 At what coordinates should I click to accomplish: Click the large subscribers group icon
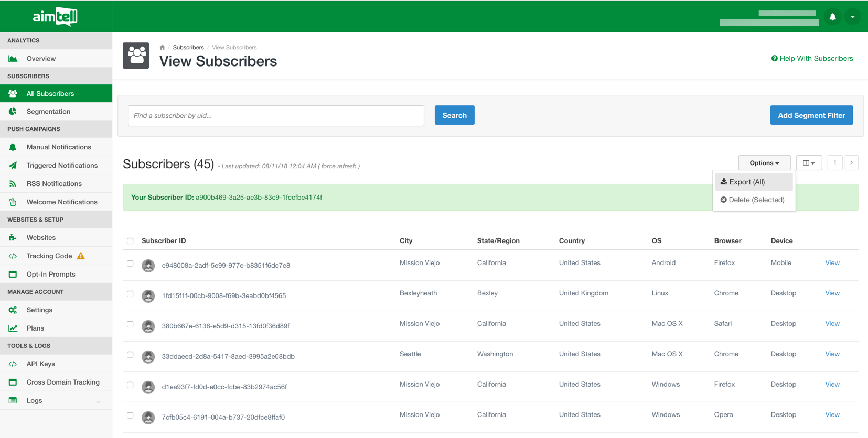(136, 56)
